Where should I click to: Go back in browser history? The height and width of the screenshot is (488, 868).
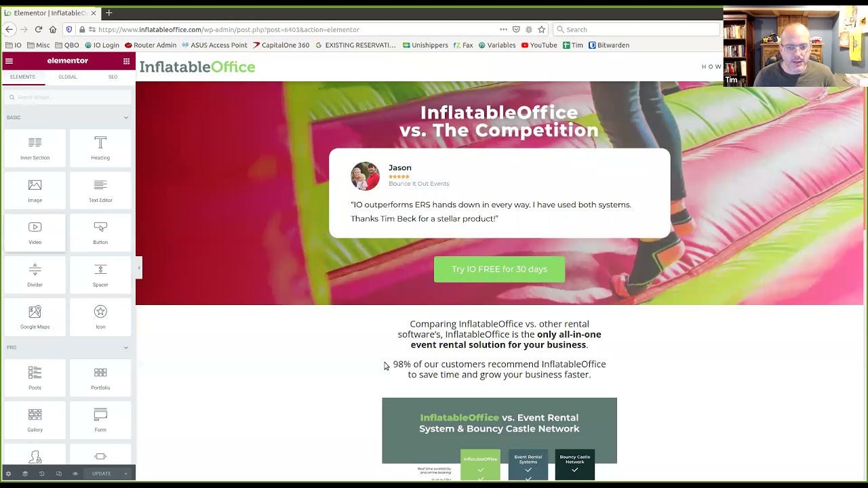click(9, 30)
